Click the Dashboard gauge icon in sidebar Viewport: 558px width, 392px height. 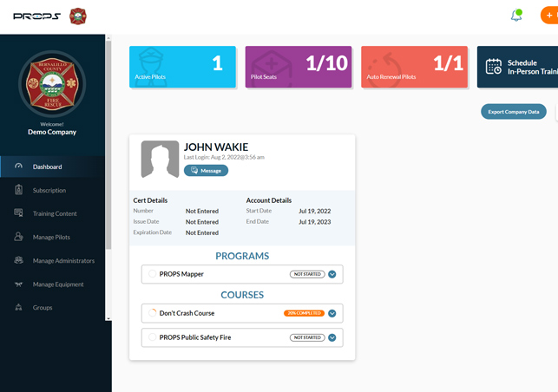click(19, 167)
